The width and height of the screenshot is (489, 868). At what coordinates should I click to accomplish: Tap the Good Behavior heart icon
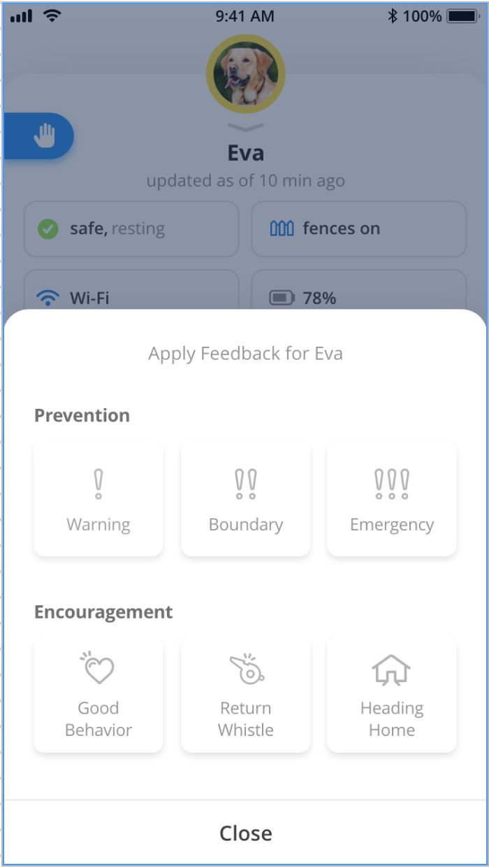[98, 668]
